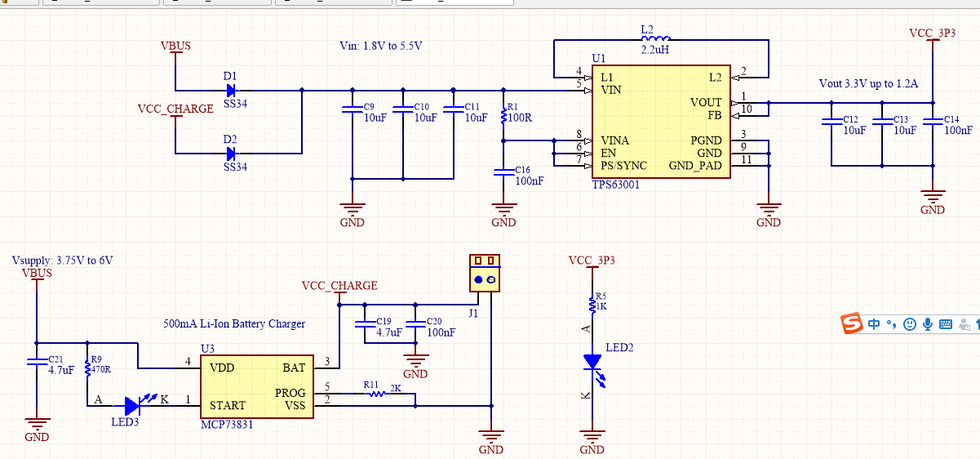This screenshot has height=459, width=980.
Task: Click the 4.7uF value of C19
Action: click(x=389, y=332)
